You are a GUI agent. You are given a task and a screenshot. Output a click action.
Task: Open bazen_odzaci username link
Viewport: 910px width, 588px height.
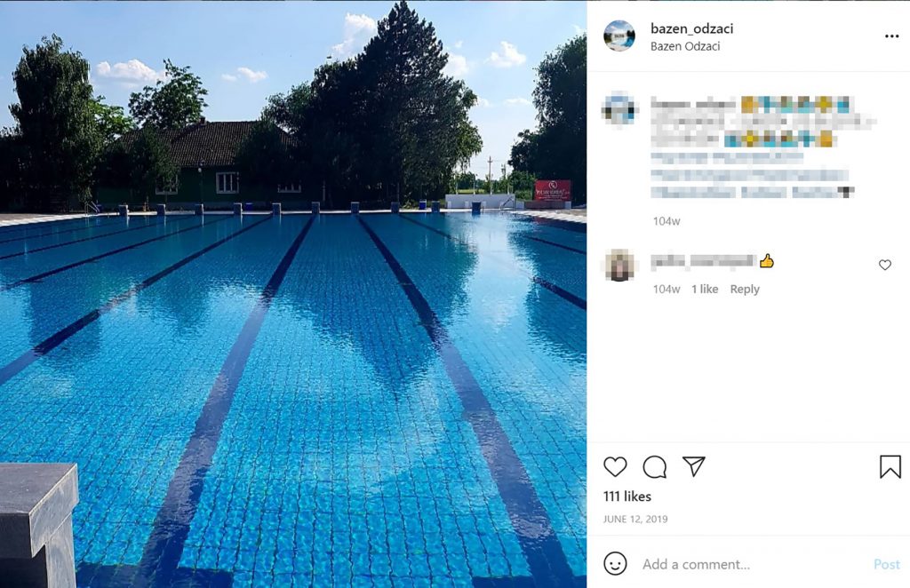click(x=691, y=28)
